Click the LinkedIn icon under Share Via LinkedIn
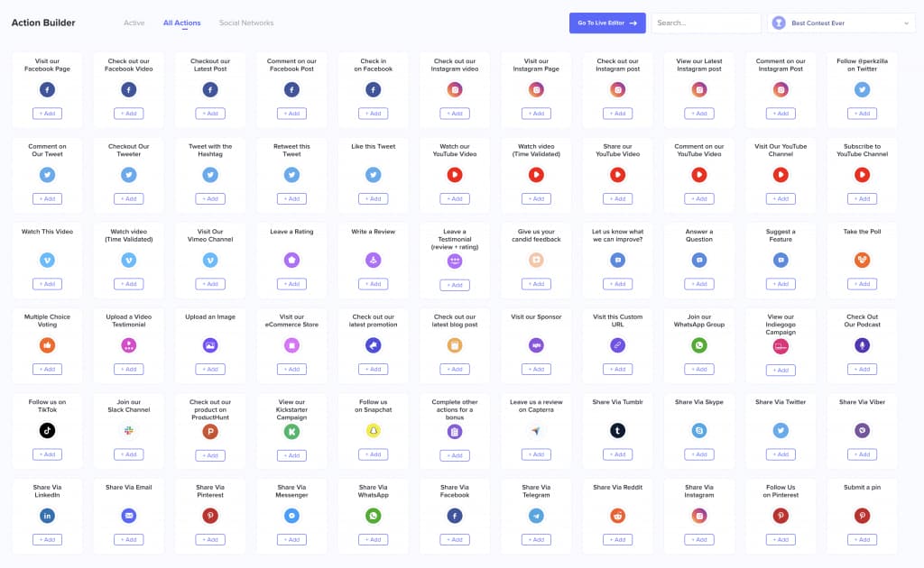This screenshot has height=568, width=924. (x=47, y=517)
